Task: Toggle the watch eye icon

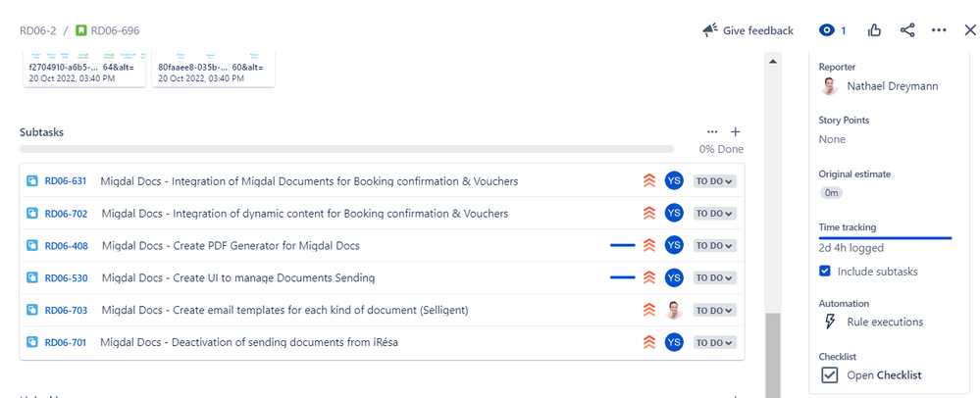Action: point(828,30)
